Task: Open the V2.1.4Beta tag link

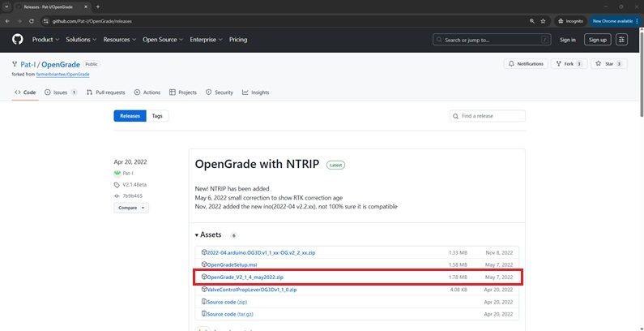Action: [134, 185]
